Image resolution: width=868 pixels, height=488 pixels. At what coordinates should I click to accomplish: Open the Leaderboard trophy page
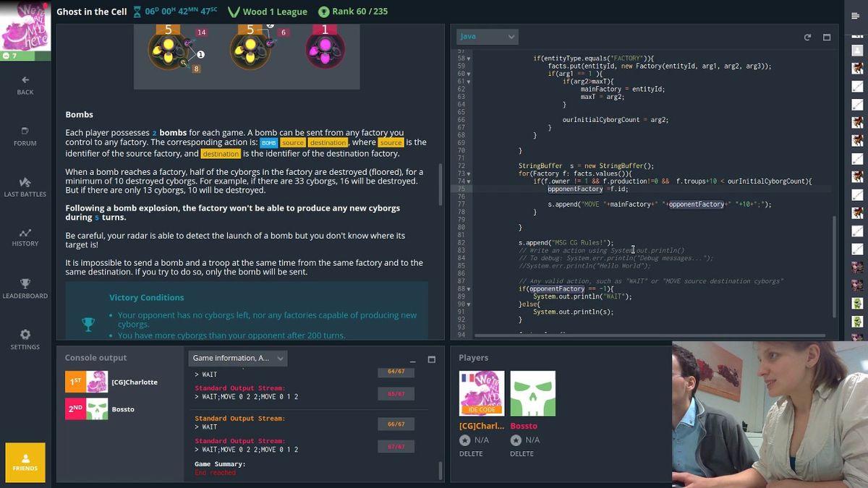click(x=25, y=288)
